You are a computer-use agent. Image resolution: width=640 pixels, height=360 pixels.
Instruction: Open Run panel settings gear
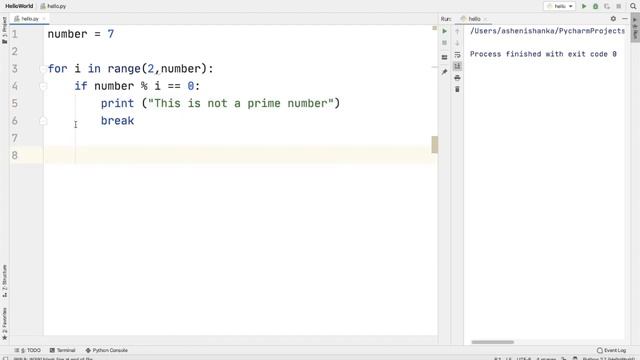click(613, 19)
